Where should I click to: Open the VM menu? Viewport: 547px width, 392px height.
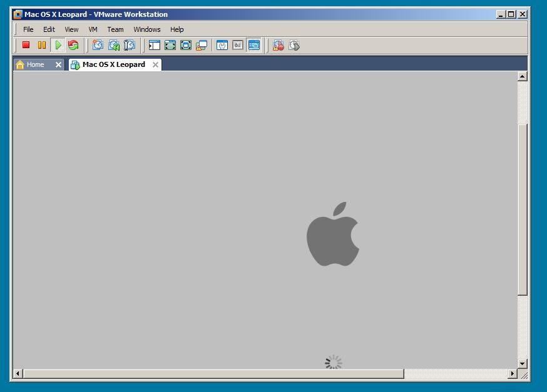point(93,29)
